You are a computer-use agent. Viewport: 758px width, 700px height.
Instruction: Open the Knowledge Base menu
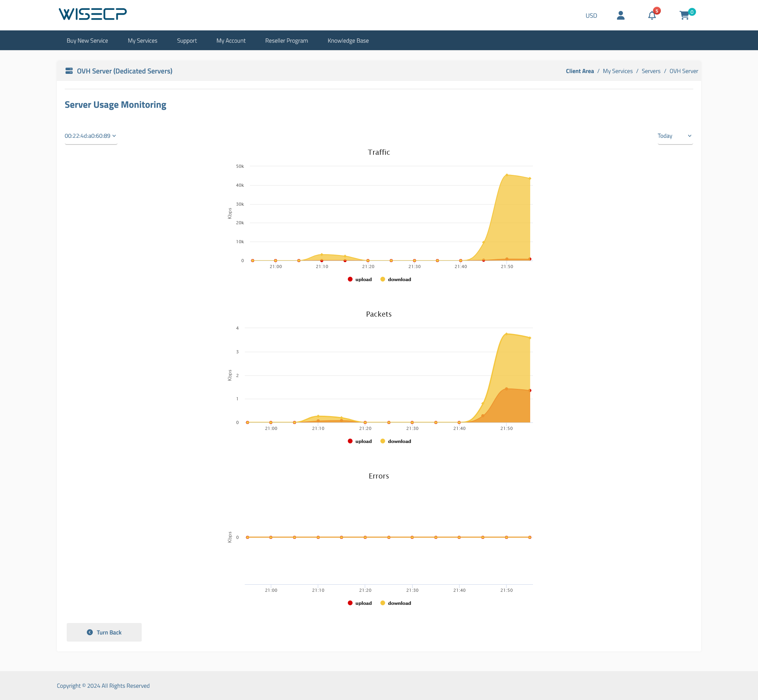[348, 41]
